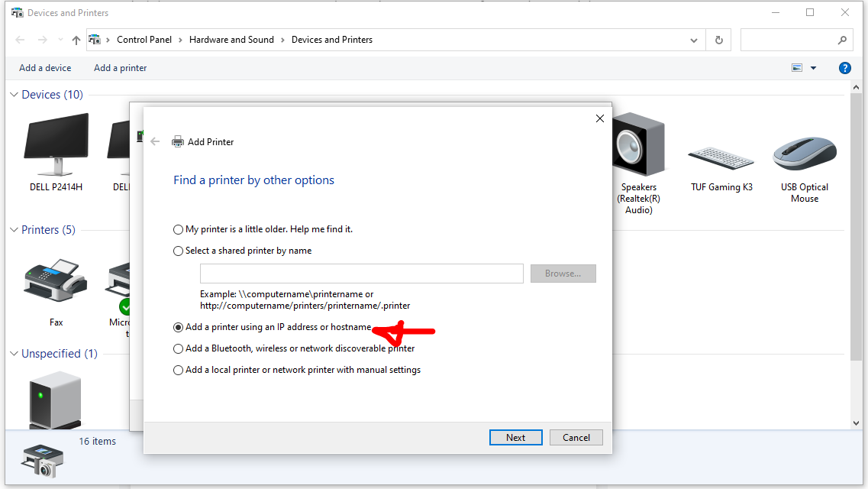Select Bluetooth, wireless or network discoverable printer

[x=179, y=348]
